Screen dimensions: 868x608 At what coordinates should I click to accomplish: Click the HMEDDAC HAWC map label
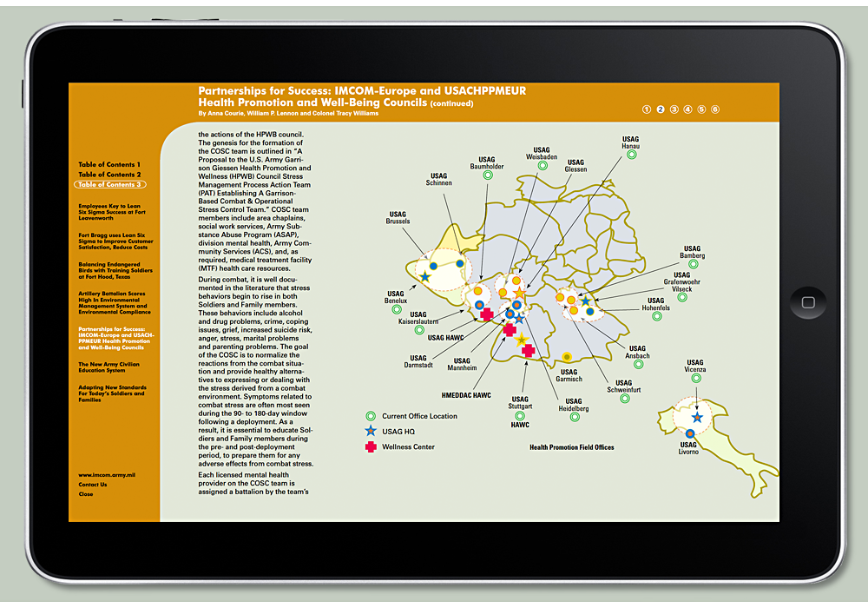coord(466,395)
